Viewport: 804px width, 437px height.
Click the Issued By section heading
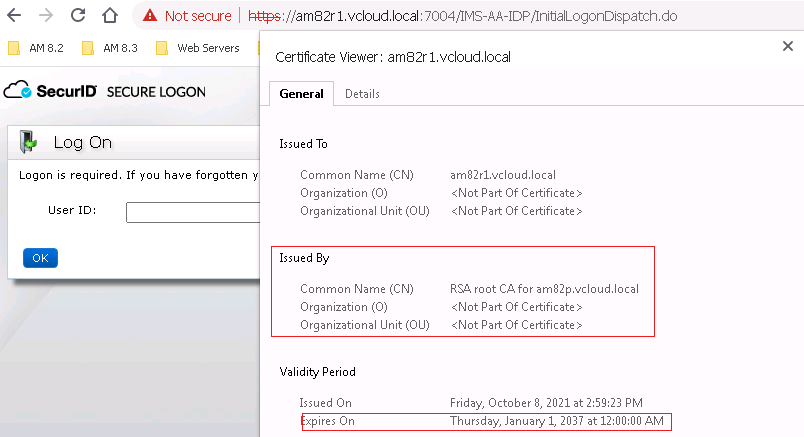pos(304,258)
